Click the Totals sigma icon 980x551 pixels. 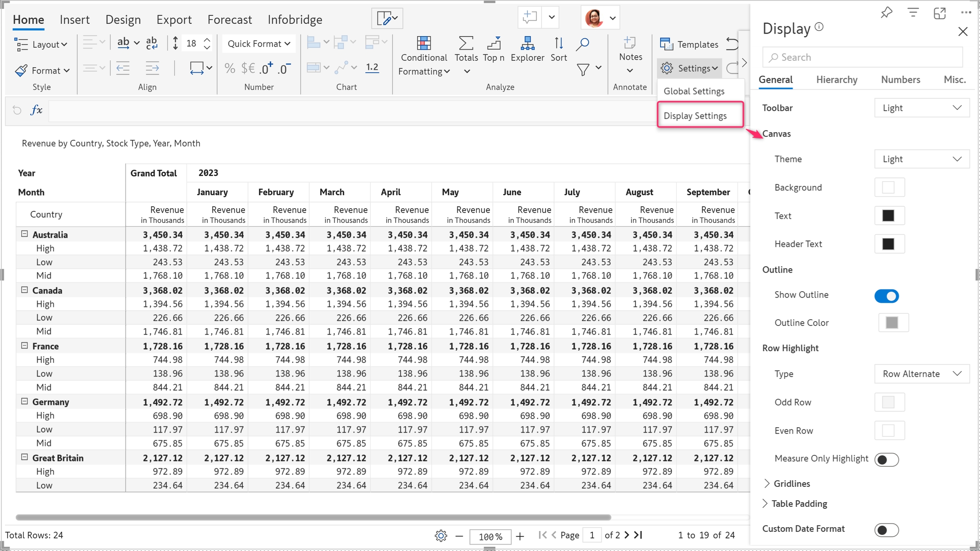click(x=466, y=44)
